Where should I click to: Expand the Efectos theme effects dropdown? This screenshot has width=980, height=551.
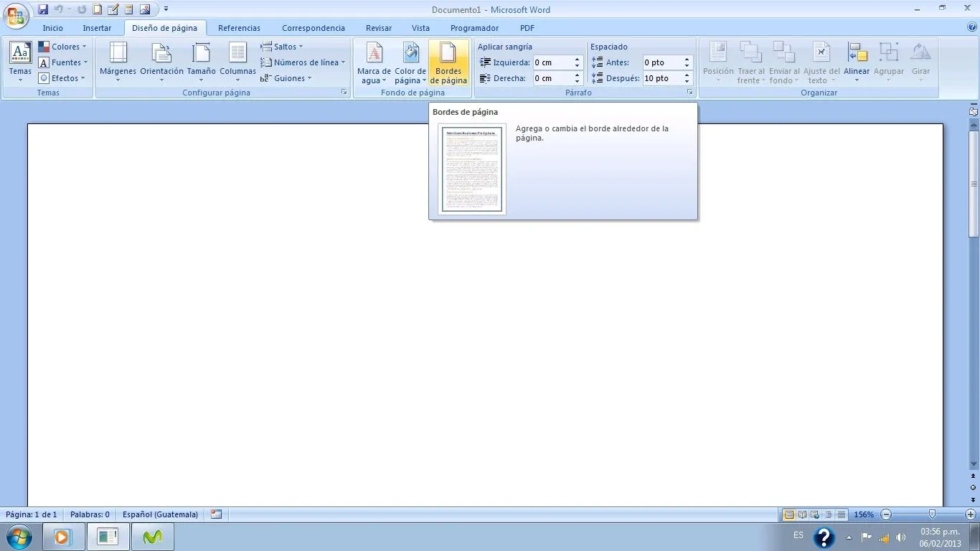coord(63,78)
